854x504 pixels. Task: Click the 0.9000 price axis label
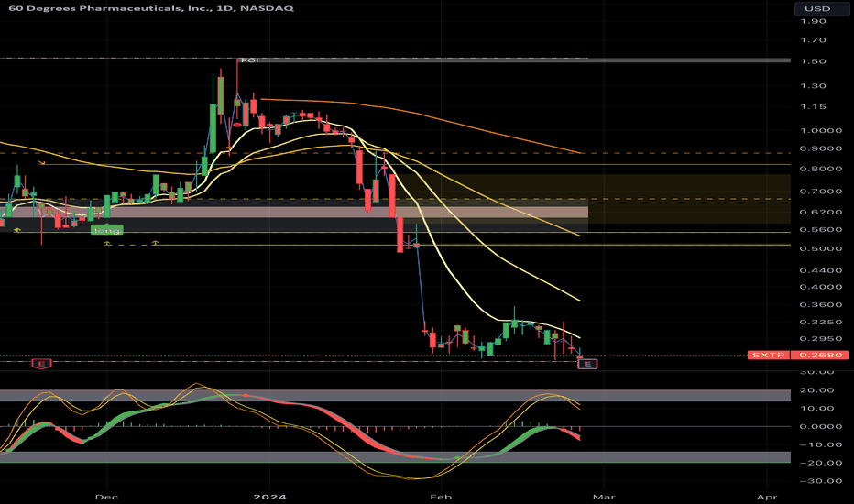821,148
